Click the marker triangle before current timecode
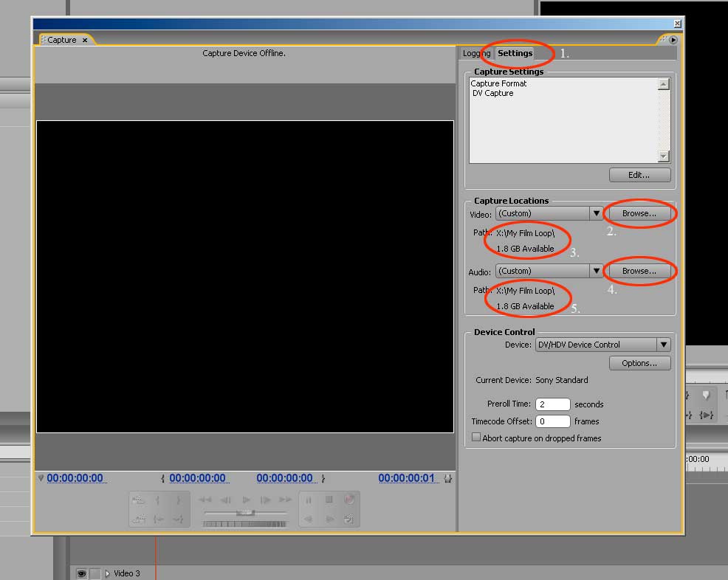Image resolution: width=728 pixels, height=580 pixels. (x=41, y=478)
